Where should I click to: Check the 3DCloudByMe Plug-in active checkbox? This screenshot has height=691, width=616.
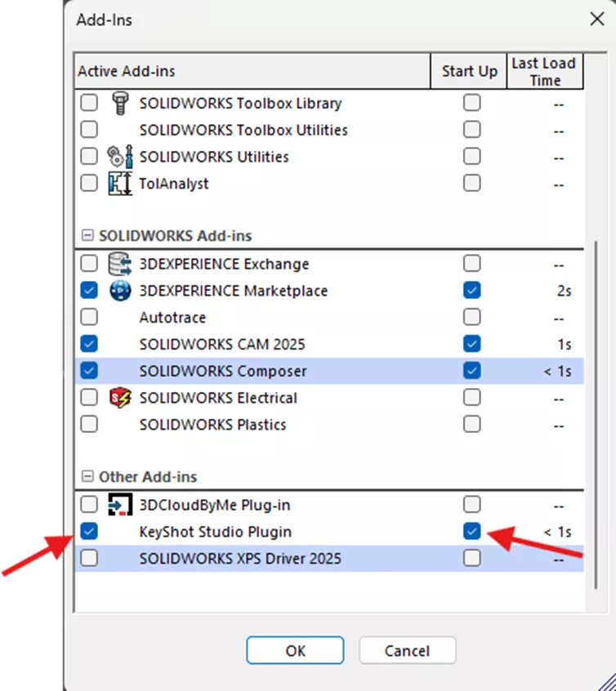pos(89,505)
